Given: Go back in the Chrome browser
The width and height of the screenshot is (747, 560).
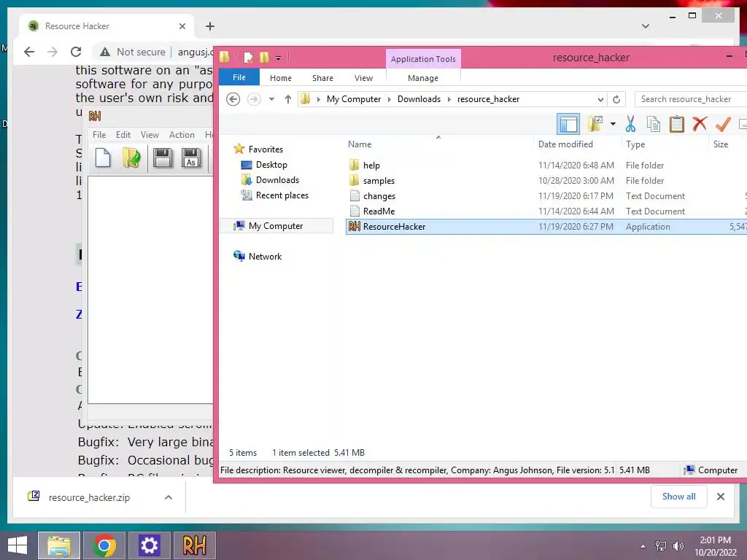Looking at the screenshot, I should pyautogui.click(x=29, y=52).
